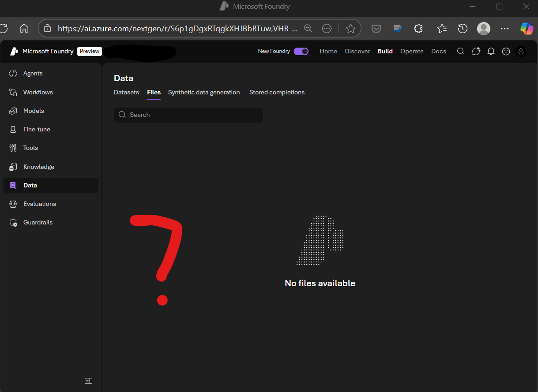Select the Files tab

click(x=154, y=92)
